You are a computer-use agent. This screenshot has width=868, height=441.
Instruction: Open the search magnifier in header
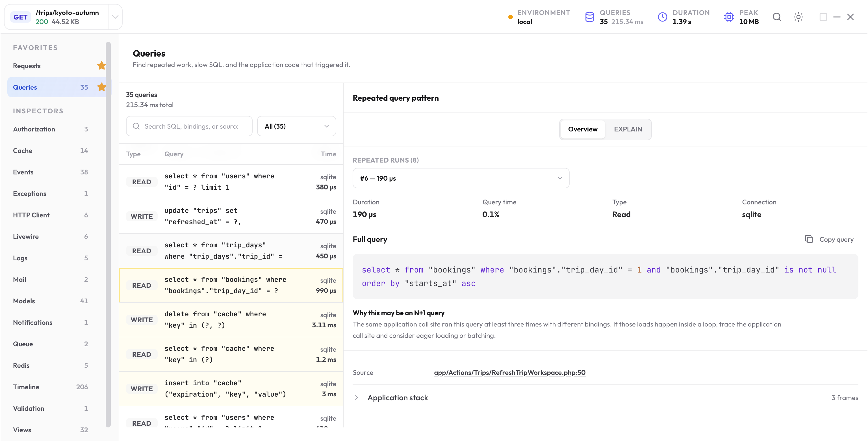pos(777,17)
